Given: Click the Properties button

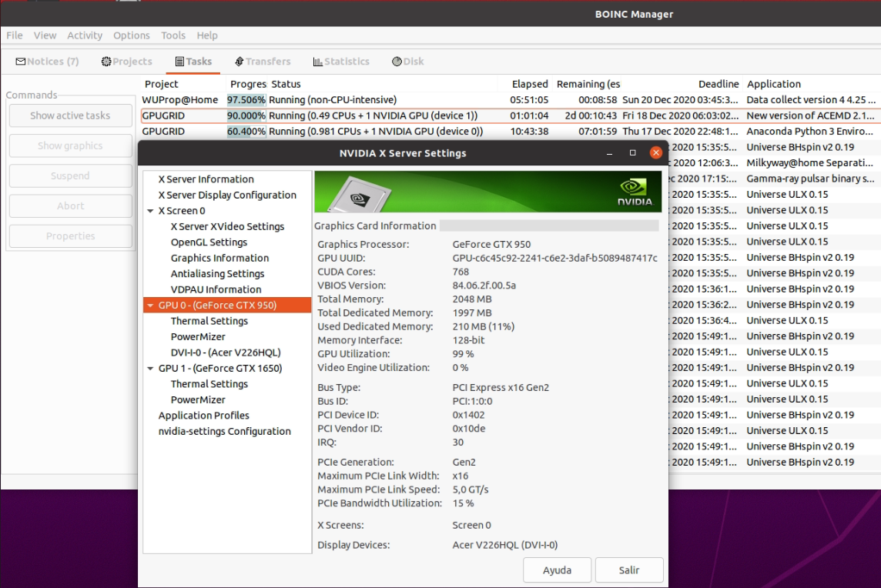Looking at the screenshot, I should tap(70, 236).
